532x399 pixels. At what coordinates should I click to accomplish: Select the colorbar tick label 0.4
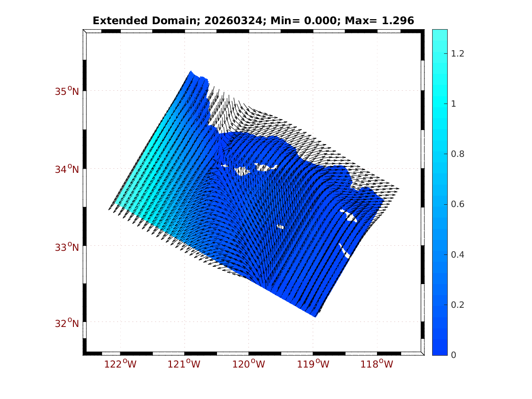pyautogui.click(x=458, y=254)
